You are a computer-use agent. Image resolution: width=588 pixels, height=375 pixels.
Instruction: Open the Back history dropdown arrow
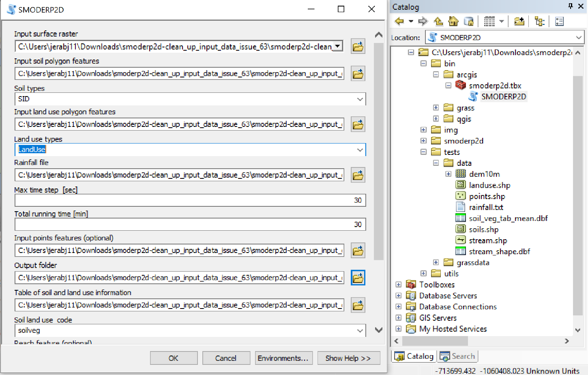tap(411, 21)
